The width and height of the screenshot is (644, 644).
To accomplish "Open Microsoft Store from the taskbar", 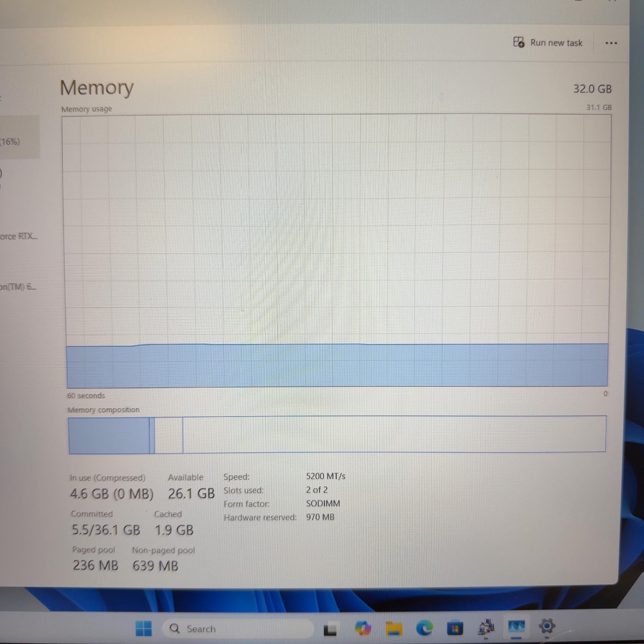I will pos(455,628).
